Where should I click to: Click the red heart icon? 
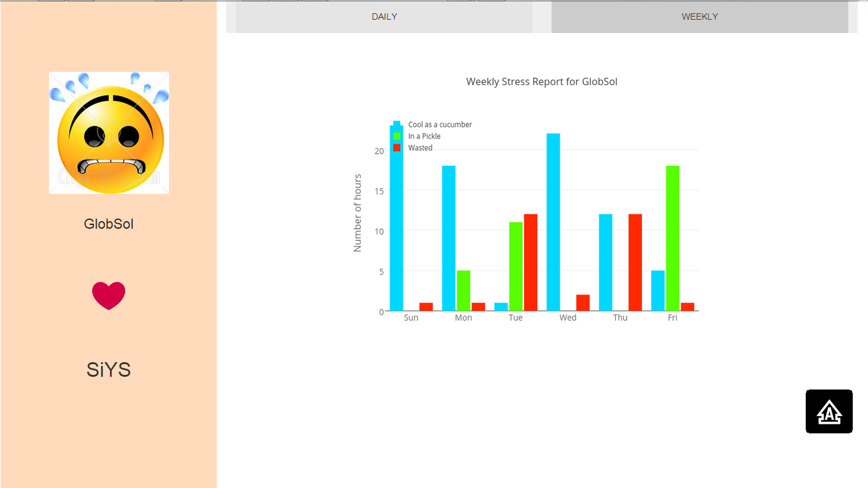(x=109, y=295)
